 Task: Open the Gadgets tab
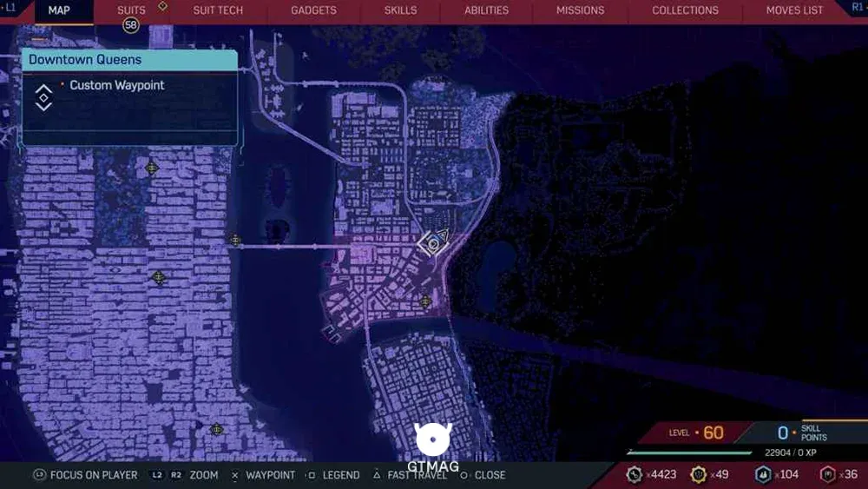313,10
